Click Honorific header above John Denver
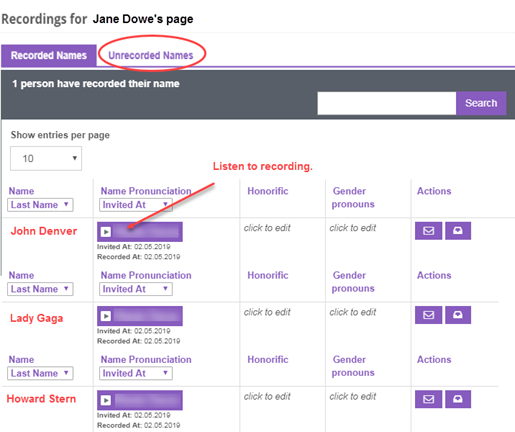 click(268, 191)
